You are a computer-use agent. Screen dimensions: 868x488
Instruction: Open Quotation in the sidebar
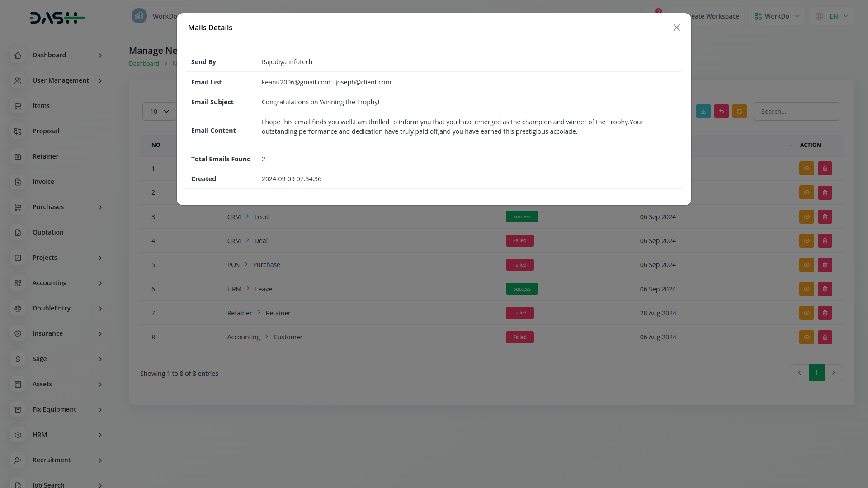48,232
